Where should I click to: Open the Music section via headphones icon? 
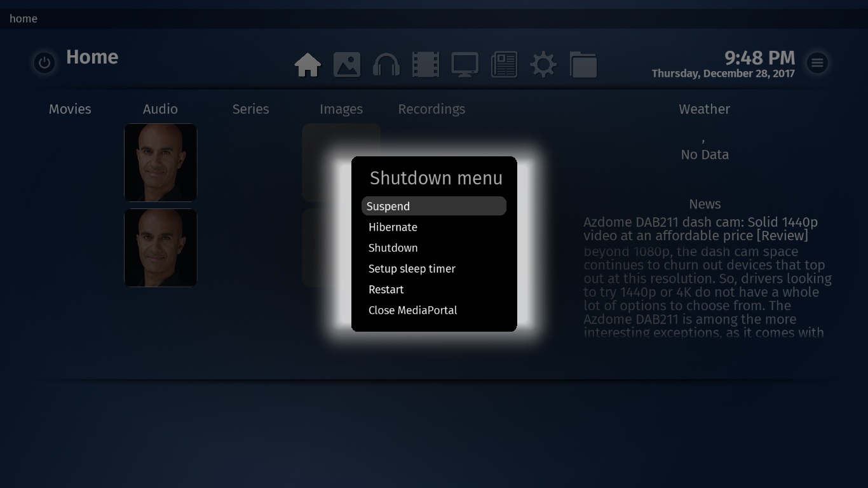(x=386, y=64)
